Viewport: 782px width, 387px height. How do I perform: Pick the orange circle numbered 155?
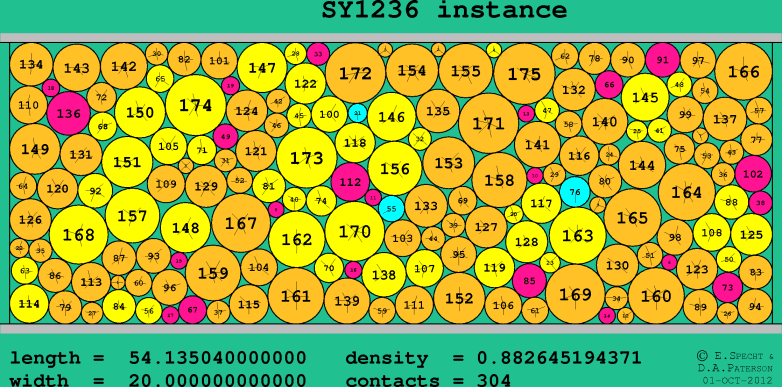(x=466, y=71)
